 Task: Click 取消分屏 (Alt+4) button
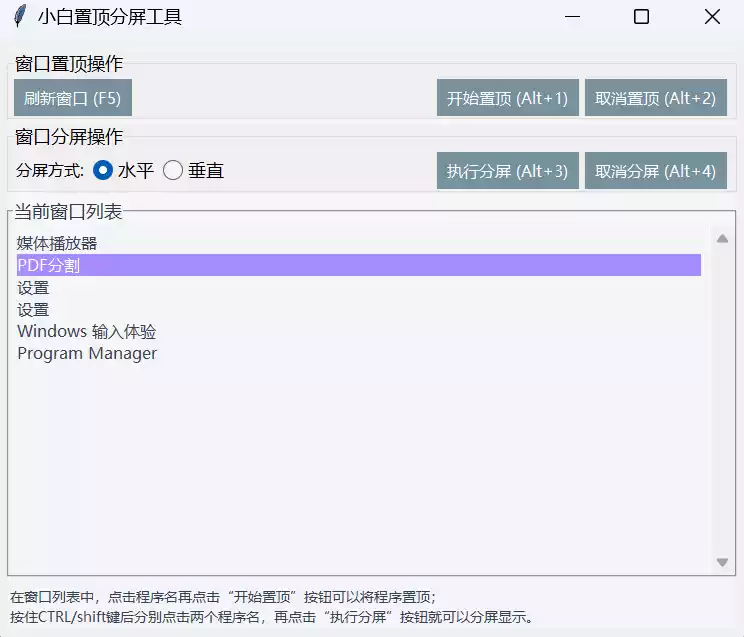[x=655, y=171]
